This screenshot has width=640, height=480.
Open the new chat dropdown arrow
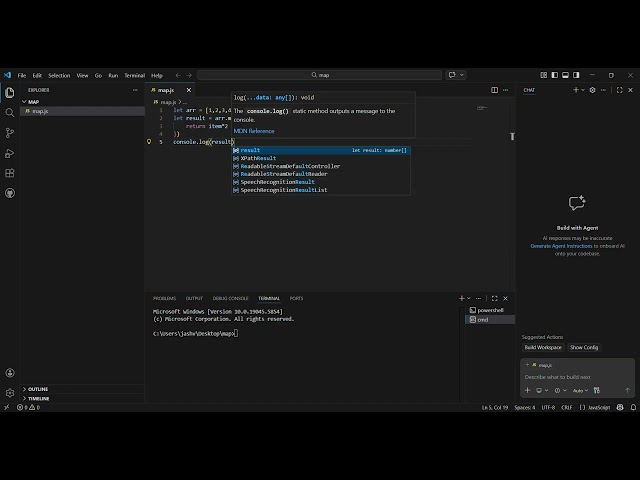(x=582, y=90)
